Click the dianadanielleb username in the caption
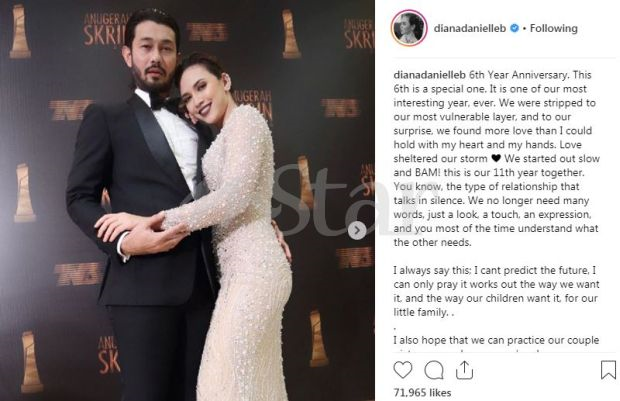 430,75
